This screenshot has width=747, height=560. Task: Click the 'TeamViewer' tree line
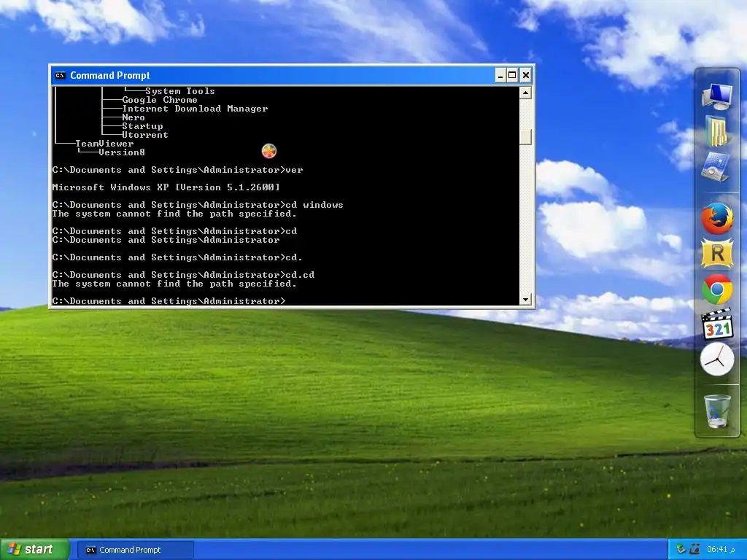104,144
